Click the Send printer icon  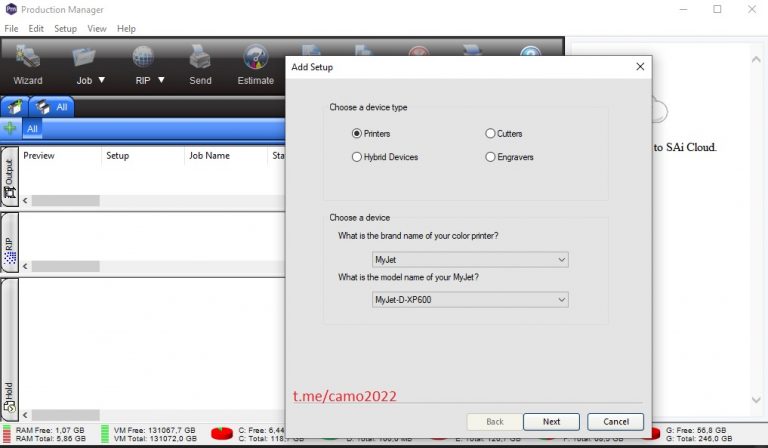coord(200,58)
